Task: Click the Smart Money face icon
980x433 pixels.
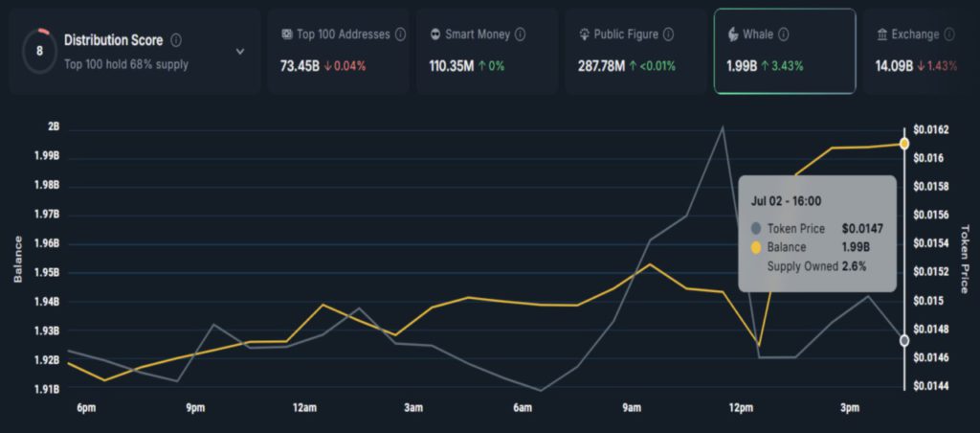Action: pos(435,34)
